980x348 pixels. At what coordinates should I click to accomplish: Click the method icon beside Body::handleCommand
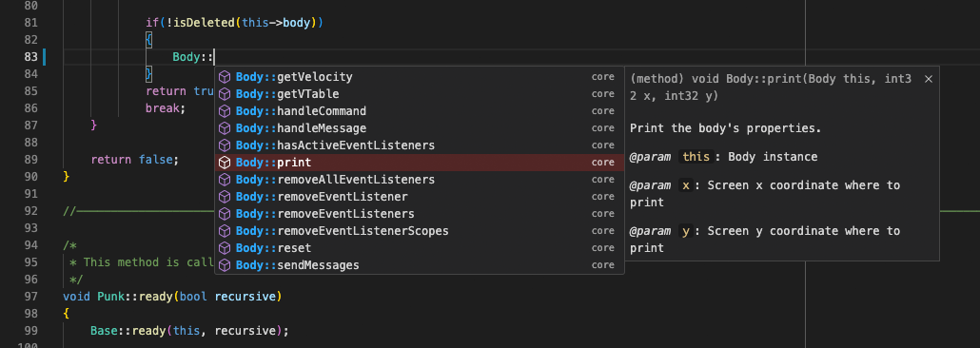[x=225, y=111]
